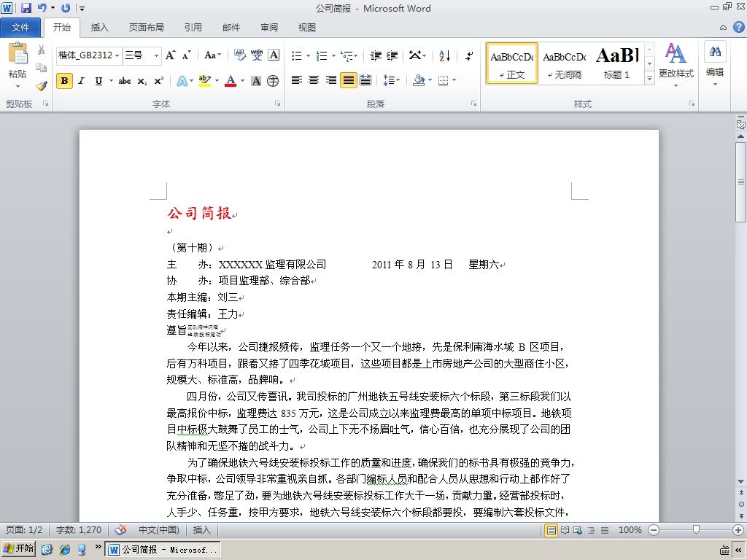The image size is (747, 560).
Task: Click the Windows 开始 button
Action: 19,548
